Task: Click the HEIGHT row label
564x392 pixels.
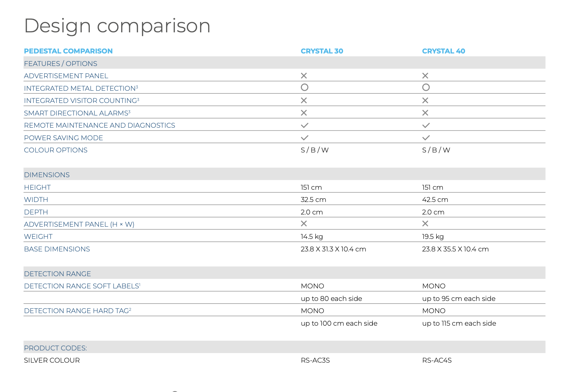Action: tap(37, 187)
